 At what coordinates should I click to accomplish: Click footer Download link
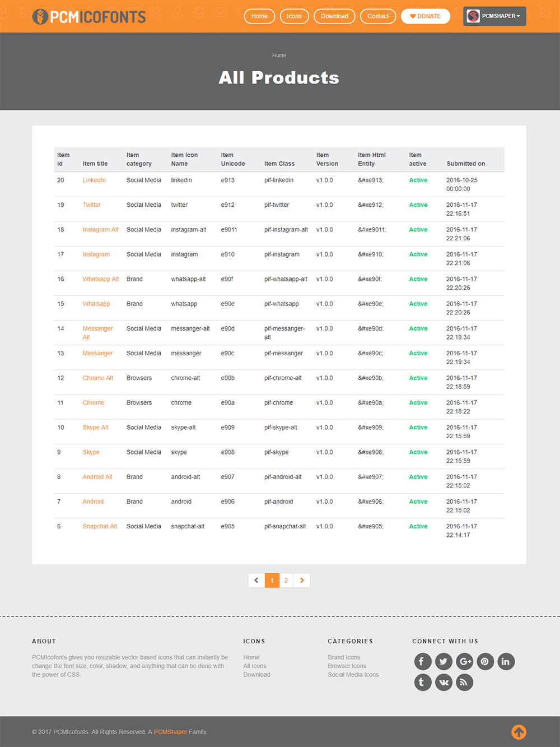(256, 674)
